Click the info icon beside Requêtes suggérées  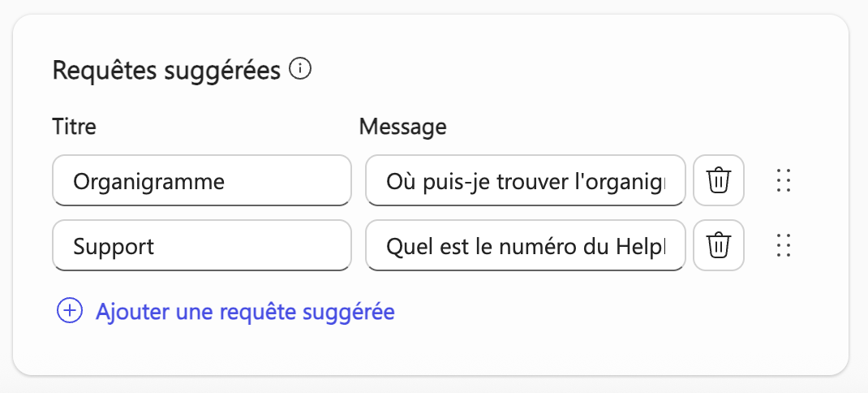coord(301,70)
